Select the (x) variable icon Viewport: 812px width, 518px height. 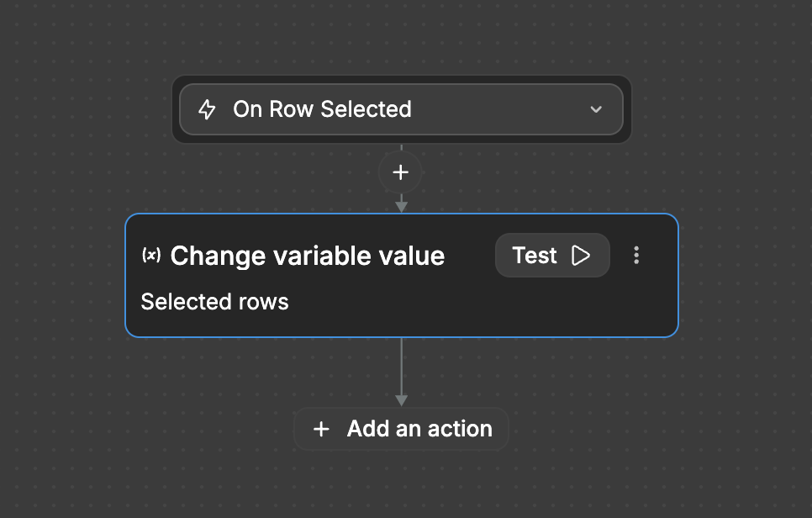pos(150,256)
